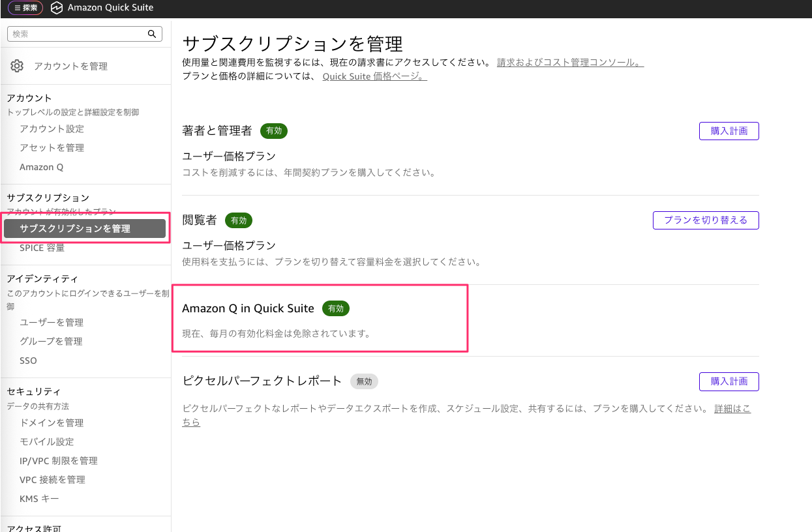Image resolution: width=812 pixels, height=532 pixels.
Task: Open the 探索 menu button
Action: [x=26, y=8]
